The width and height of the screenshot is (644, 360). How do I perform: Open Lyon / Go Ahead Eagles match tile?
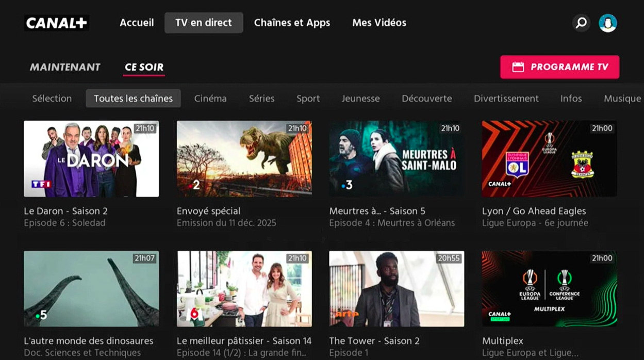549,159
